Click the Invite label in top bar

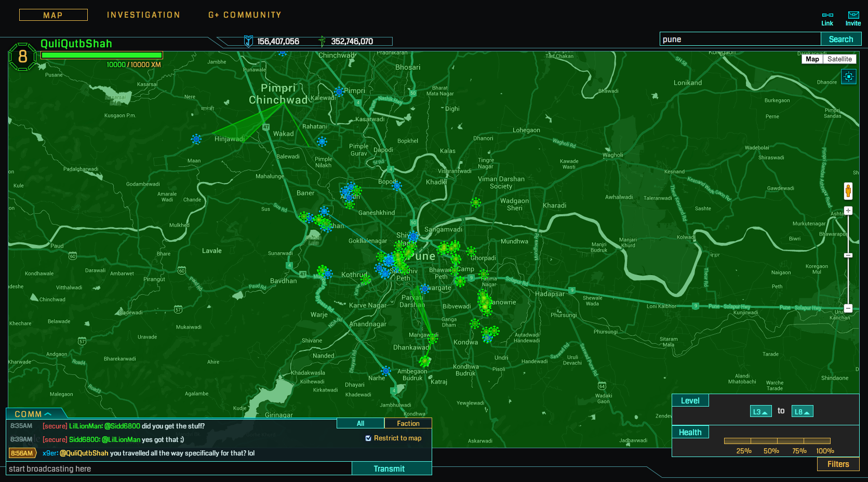coord(853,23)
